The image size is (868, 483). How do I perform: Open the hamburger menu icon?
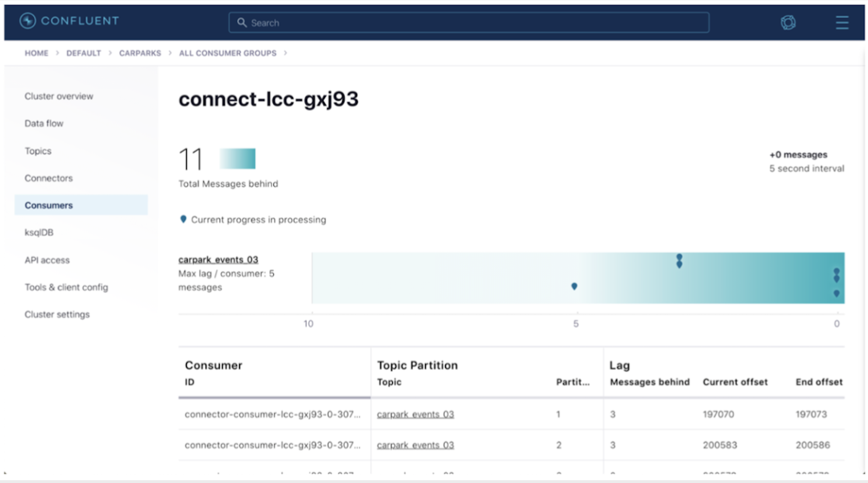842,23
